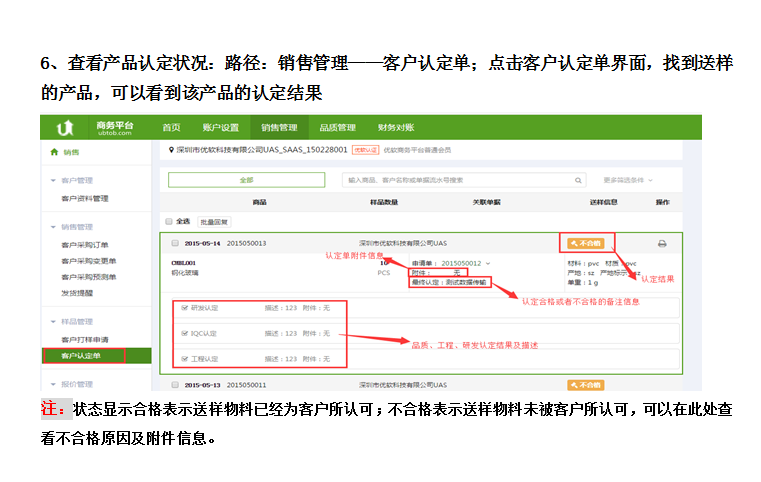The image size is (761, 482).
Task: Toggle the 全选 select-all checkbox
Action: point(168,221)
